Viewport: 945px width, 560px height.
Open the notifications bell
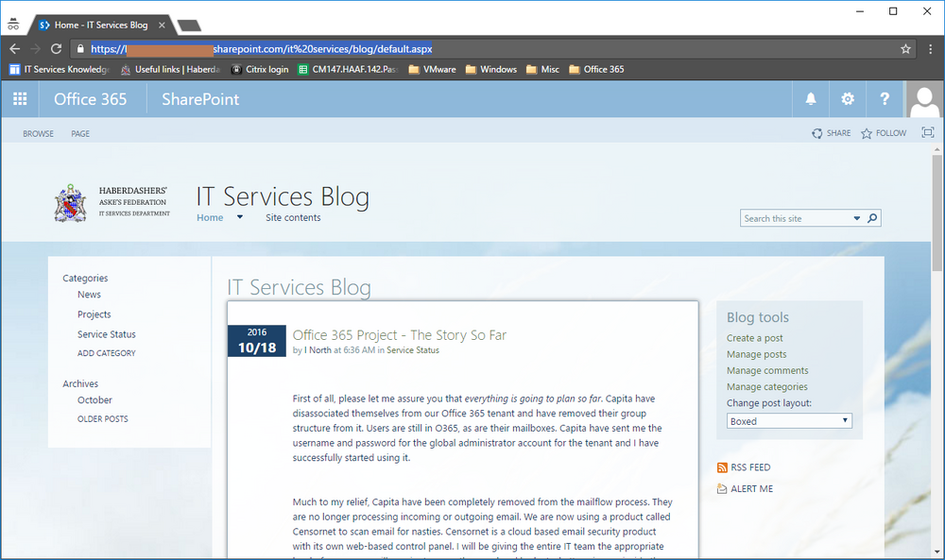(811, 99)
